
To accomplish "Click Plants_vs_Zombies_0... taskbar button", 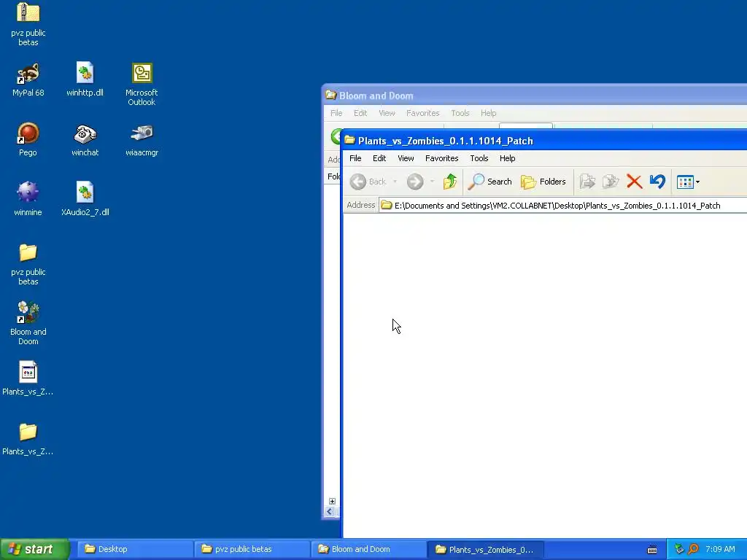I will click(485, 549).
